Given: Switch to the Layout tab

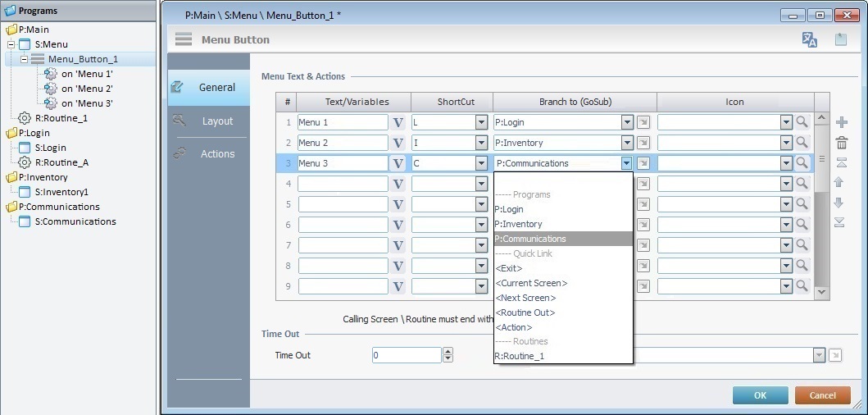Looking at the screenshot, I should [x=217, y=121].
